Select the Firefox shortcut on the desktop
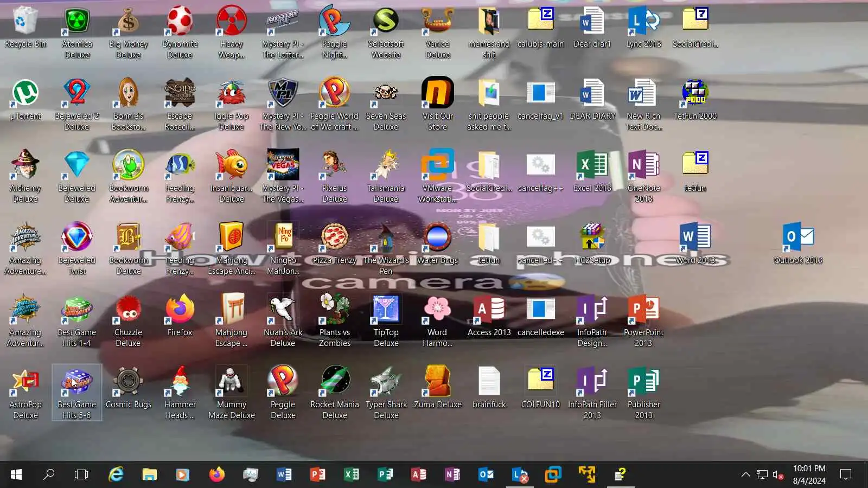The height and width of the screenshot is (488, 868). tap(180, 316)
